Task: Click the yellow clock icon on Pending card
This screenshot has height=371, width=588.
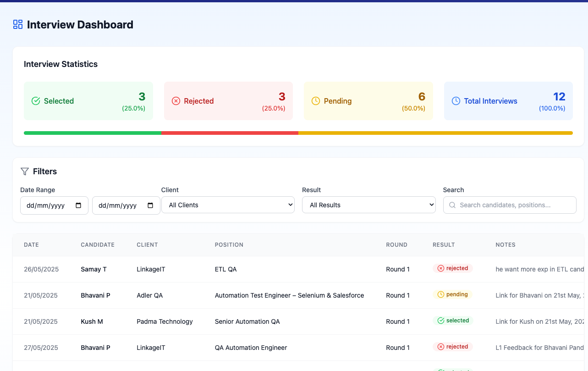Action: [x=316, y=101]
